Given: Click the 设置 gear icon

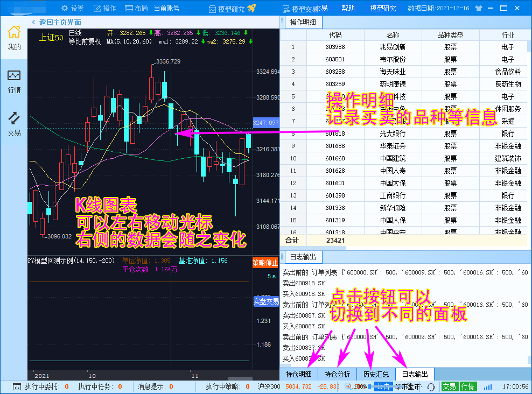Looking at the screenshot, I should (x=65, y=9).
